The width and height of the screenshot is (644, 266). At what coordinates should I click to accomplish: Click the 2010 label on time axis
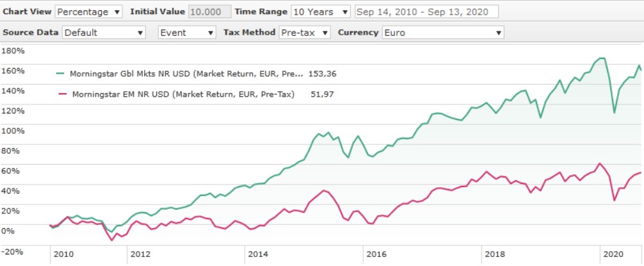point(63,254)
